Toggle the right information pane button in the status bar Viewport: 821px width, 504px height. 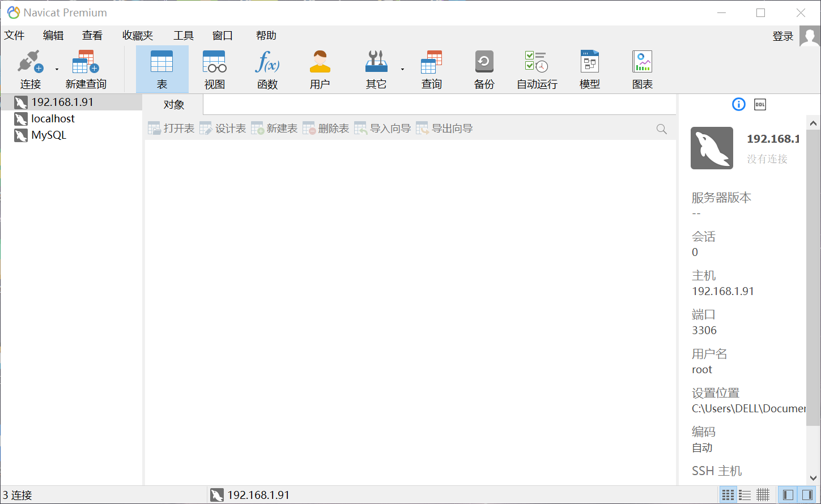point(806,495)
